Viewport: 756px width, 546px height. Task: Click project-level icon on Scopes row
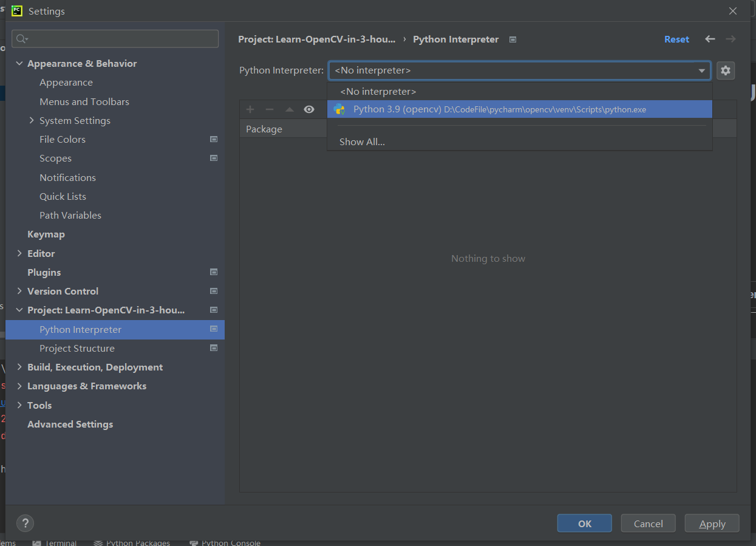tap(214, 158)
